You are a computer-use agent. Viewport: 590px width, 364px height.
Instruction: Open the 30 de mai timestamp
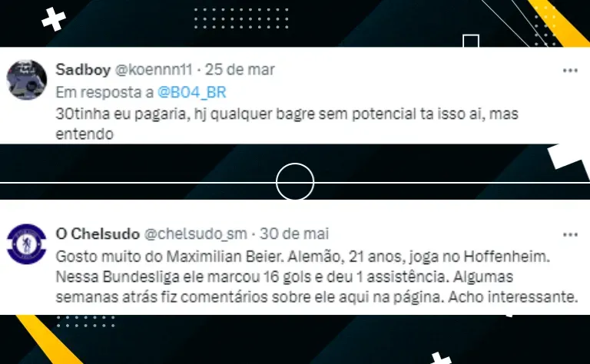[x=294, y=234]
